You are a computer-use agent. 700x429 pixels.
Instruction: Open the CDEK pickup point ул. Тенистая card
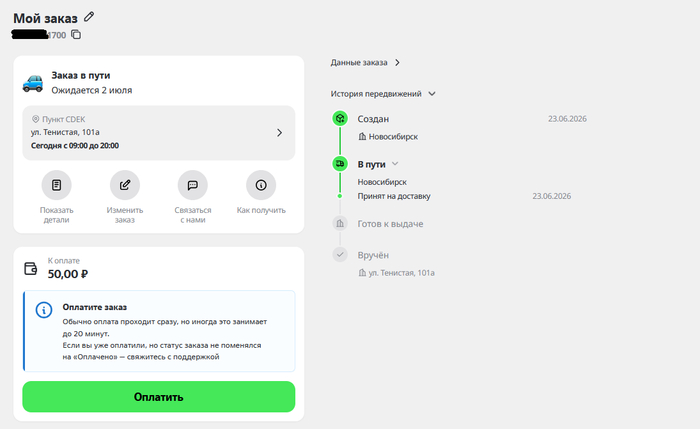pos(159,133)
